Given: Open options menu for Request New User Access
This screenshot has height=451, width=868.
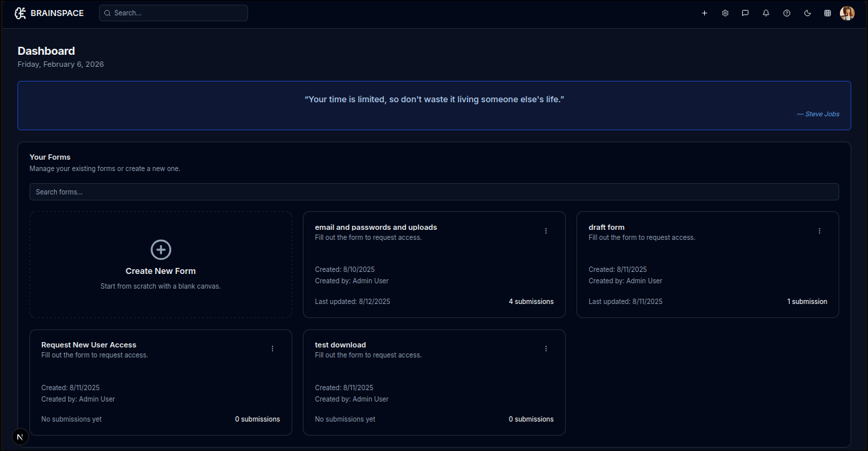Looking at the screenshot, I should pos(272,349).
